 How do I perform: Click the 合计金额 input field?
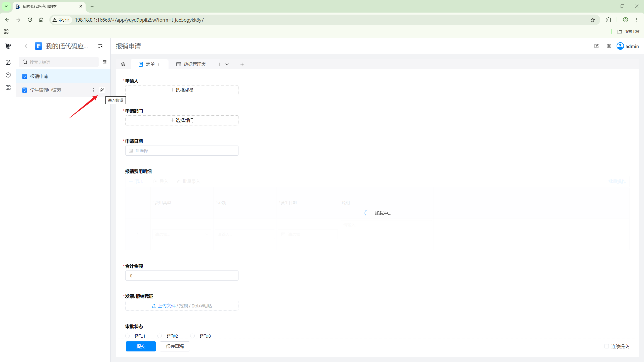[182, 276]
